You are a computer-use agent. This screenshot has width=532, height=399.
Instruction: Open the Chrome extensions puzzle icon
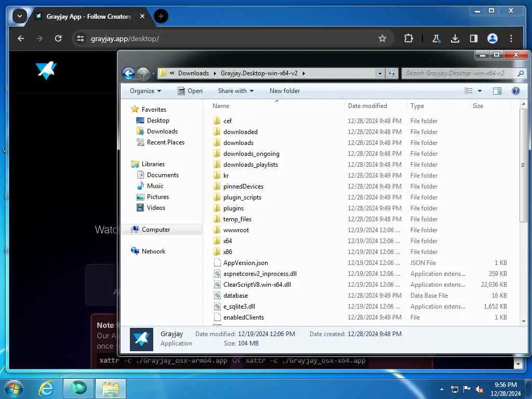(408, 38)
